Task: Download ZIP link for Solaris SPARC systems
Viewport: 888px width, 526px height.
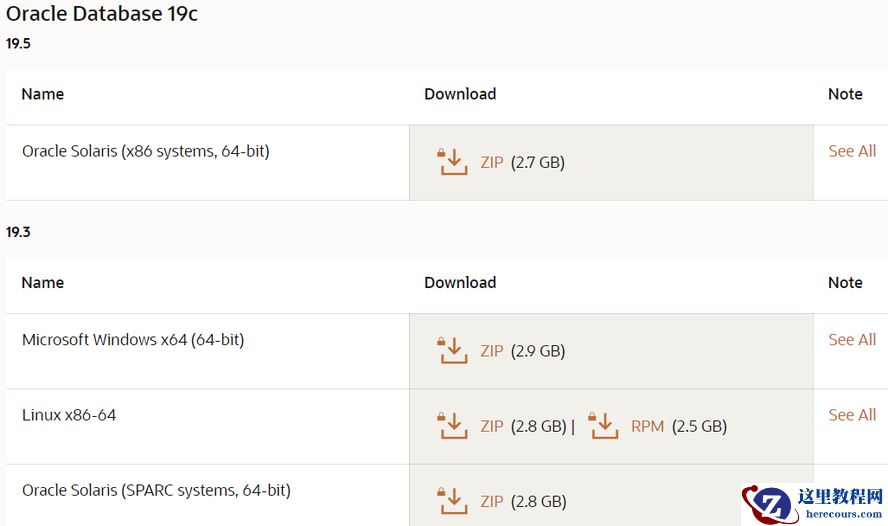Action: 492,501
